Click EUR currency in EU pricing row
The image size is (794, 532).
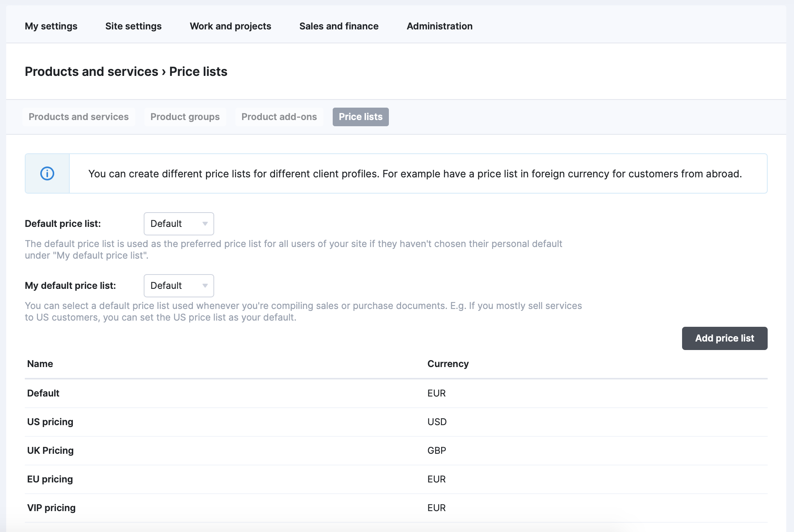(x=437, y=479)
